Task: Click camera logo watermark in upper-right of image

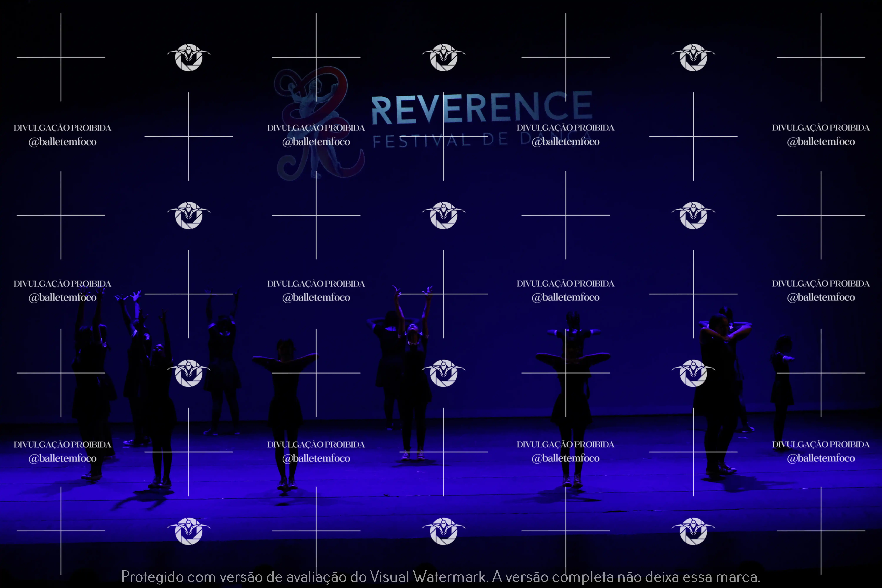Action: (693, 57)
